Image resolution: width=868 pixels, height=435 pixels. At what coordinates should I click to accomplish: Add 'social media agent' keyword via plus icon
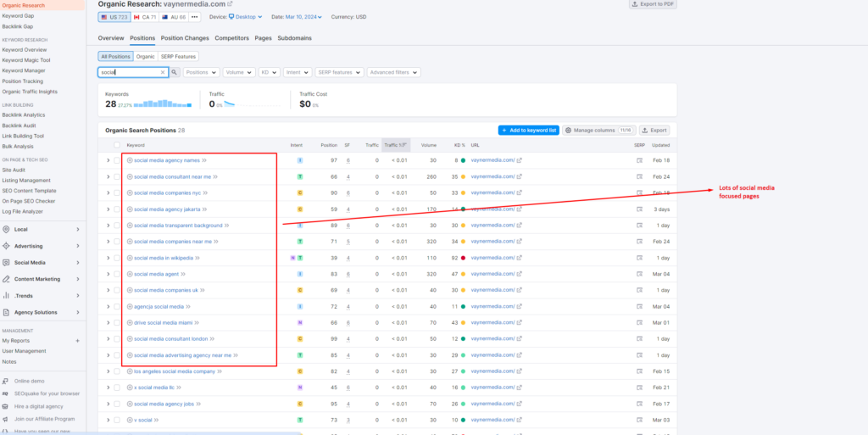point(130,274)
